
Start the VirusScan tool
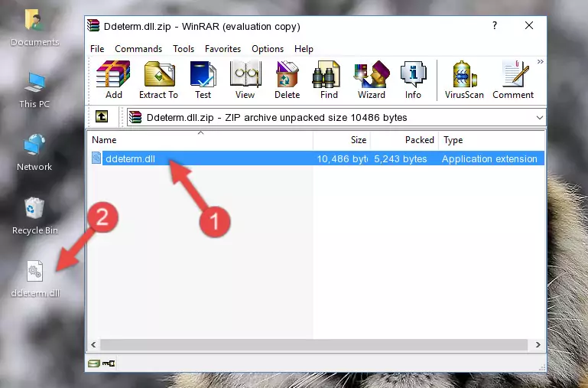tap(464, 80)
